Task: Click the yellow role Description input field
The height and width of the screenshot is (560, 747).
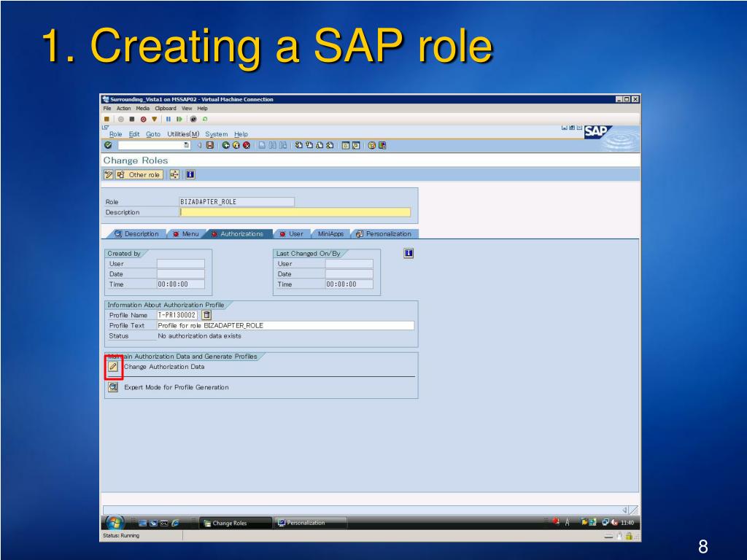Action: (x=295, y=212)
